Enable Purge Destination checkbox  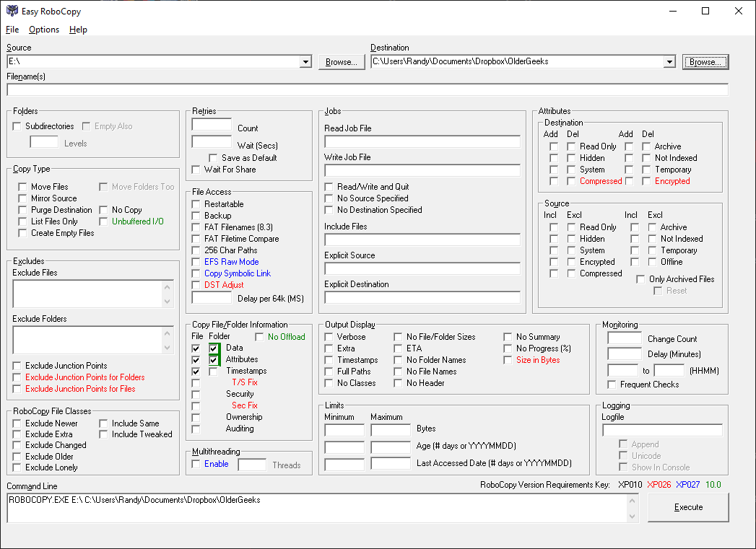point(22,210)
